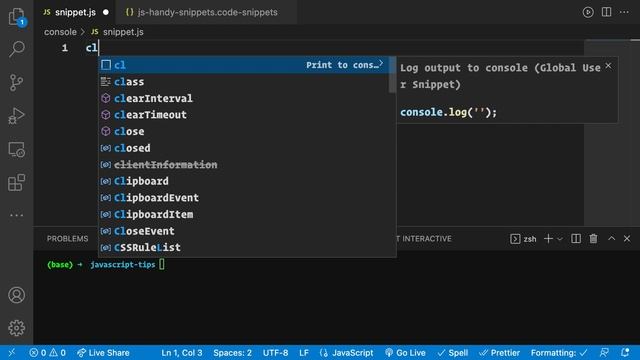Open remote window from status bar
The image size is (640, 360).
12,353
